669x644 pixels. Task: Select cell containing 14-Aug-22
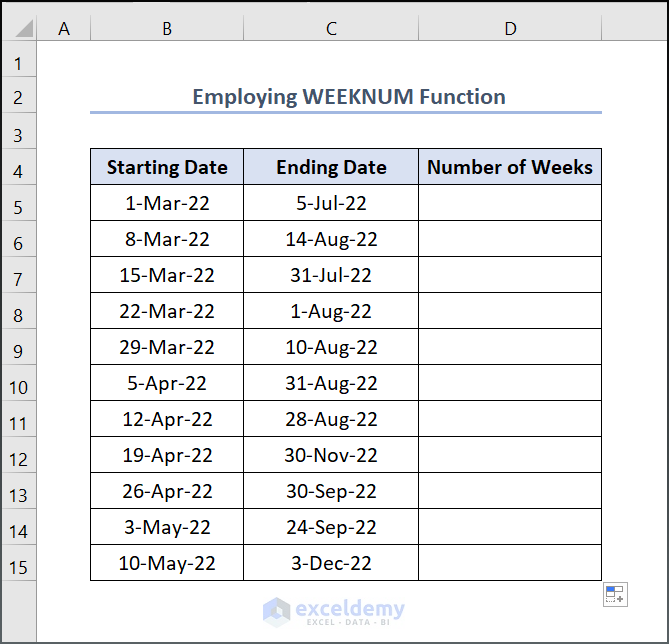[331, 239]
